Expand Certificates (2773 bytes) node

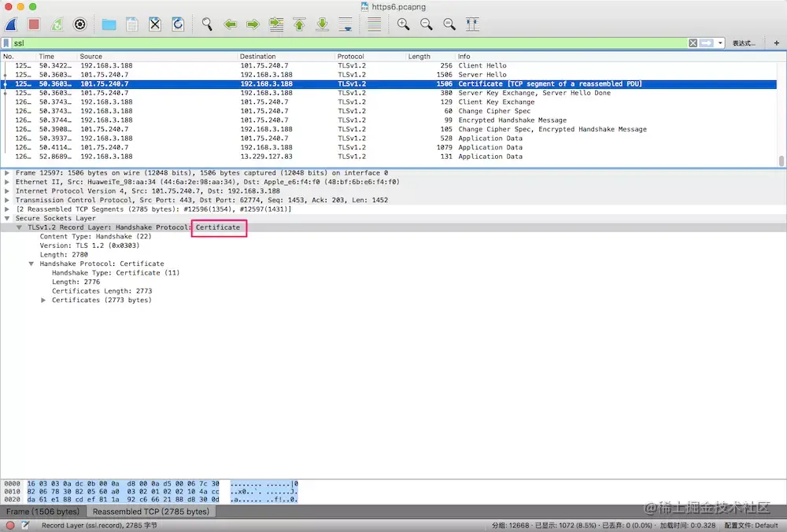tap(43, 300)
